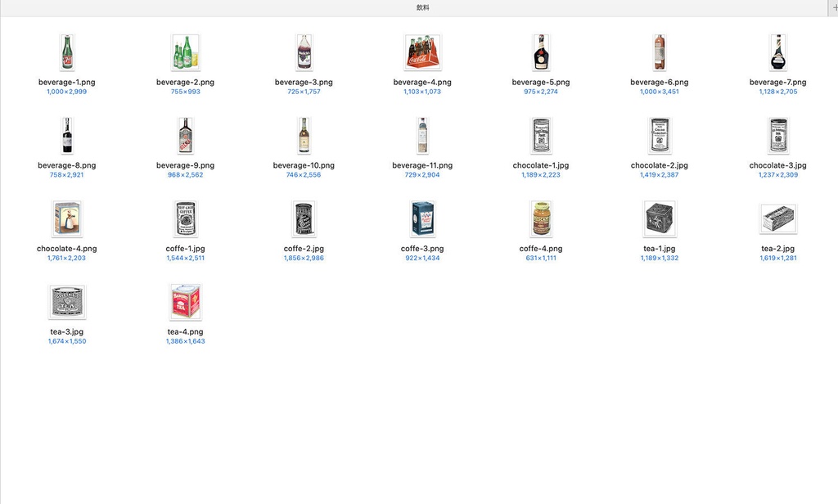Select the beverage-11.png thumbnail
This screenshot has height=504, width=838.
pyautogui.click(x=423, y=136)
